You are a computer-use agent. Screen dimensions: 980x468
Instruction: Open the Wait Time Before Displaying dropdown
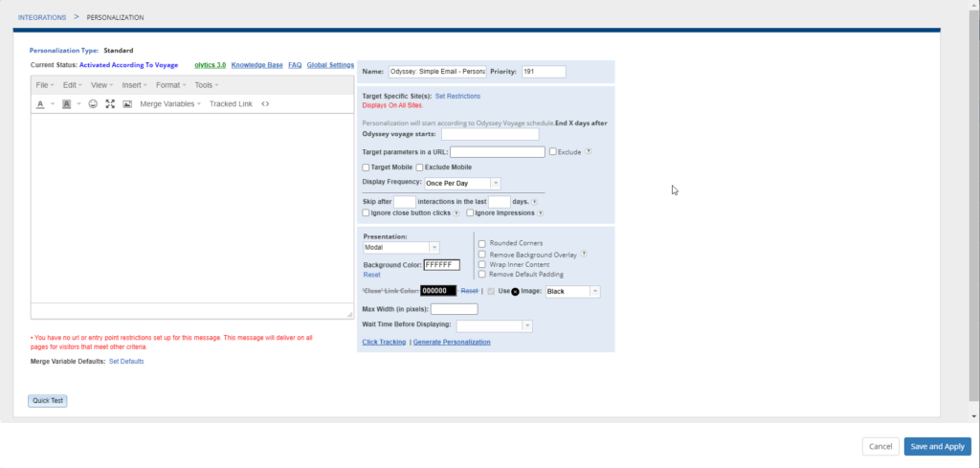click(x=488, y=325)
